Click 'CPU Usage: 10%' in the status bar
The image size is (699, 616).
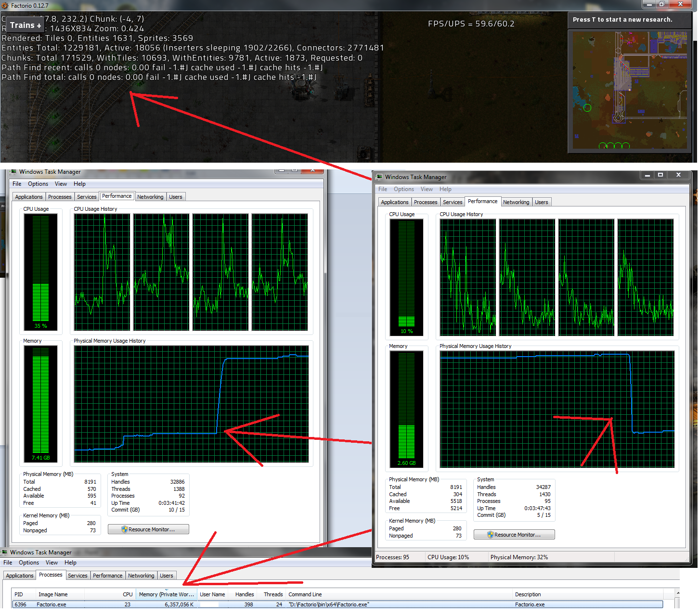448,557
